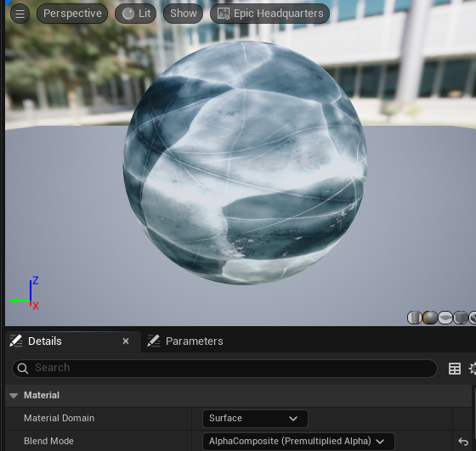Click the XYZ axis gizmo
Screen dimensions: 476x451
click(x=25, y=293)
